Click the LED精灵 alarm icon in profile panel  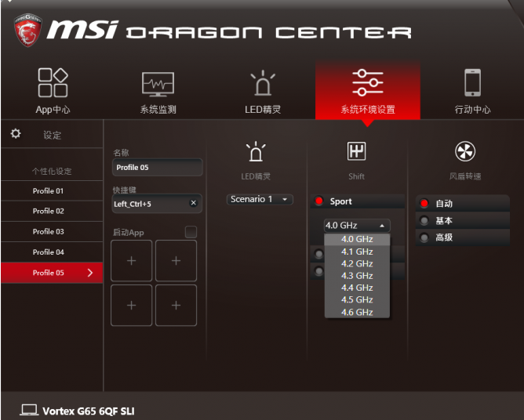click(x=256, y=151)
